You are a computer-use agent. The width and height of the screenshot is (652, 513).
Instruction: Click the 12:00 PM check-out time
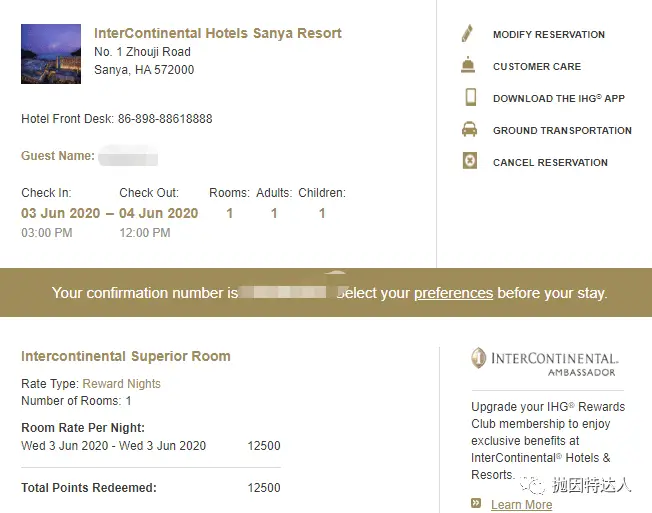pos(145,233)
